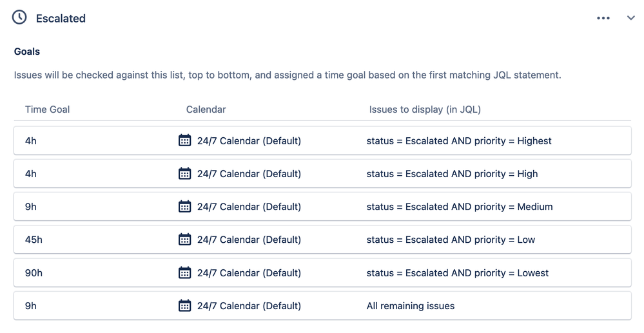This screenshot has height=333, width=644.
Task: Click the Escalated SLA title
Action: point(61,19)
